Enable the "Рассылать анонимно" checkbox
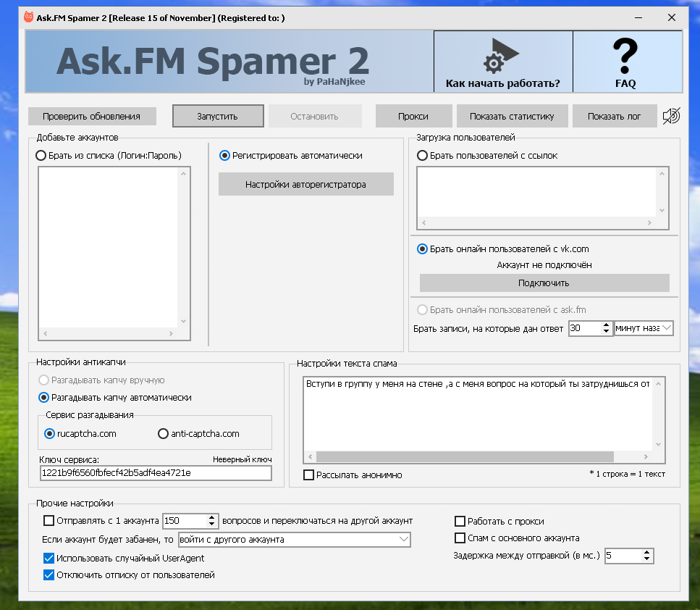The height and width of the screenshot is (610, 700). [x=309, y=475]
